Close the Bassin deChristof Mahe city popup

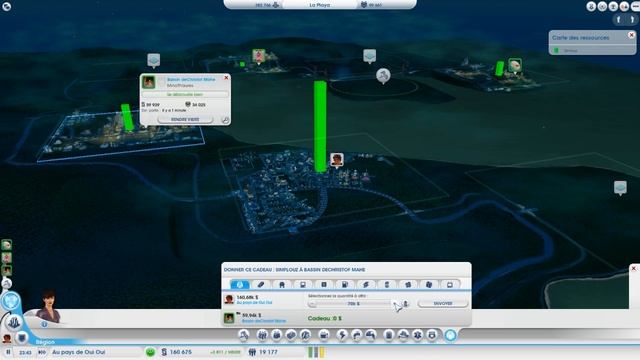pyautogui.click(x=226, y=78)
